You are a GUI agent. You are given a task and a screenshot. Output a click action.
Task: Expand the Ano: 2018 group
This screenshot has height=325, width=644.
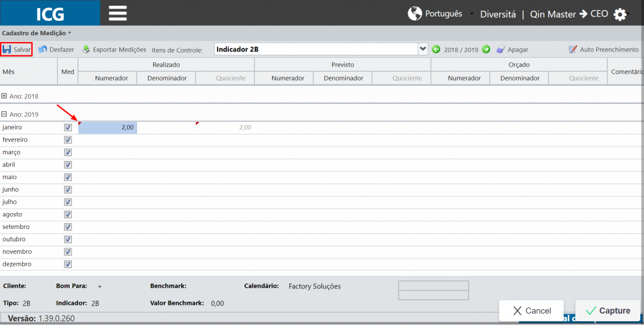click(4, 96)
